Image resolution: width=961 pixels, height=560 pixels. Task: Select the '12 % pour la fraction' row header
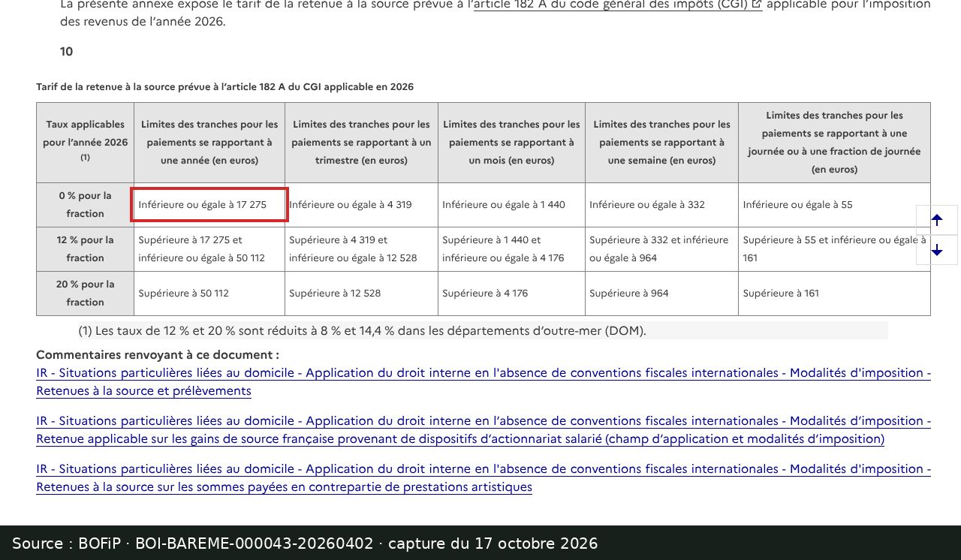tap(85, 249)
